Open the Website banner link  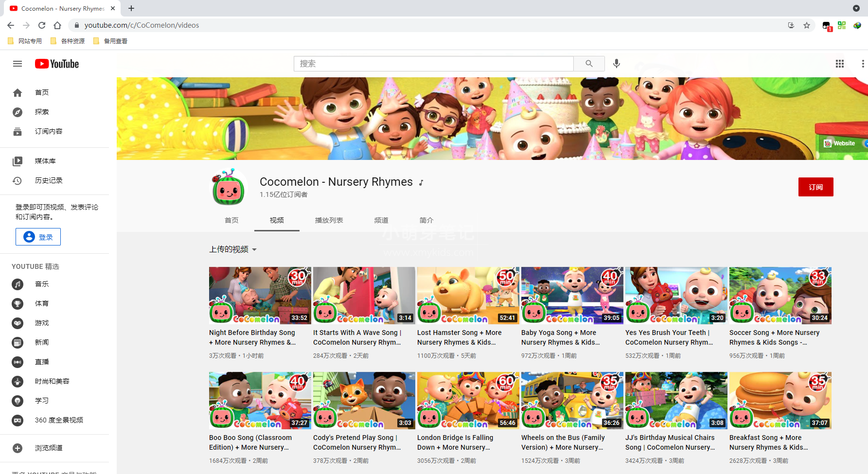pyautogui.click(x=839, y=143)
